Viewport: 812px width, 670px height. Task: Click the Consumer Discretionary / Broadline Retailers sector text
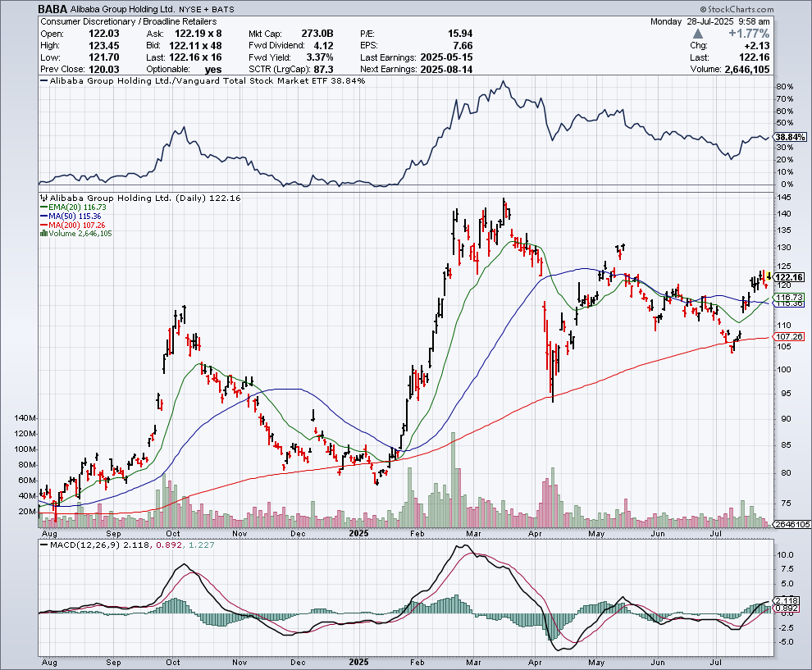[x=129, y=22]
